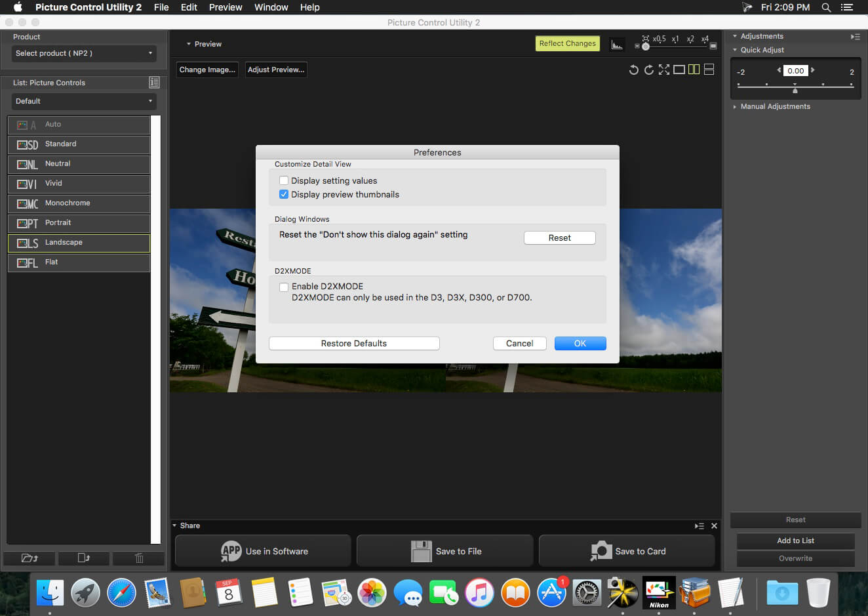This screenshot has height=616, width=868.
Task: Select side-by-side vertical split preview
Action: [x=694, y=70]
